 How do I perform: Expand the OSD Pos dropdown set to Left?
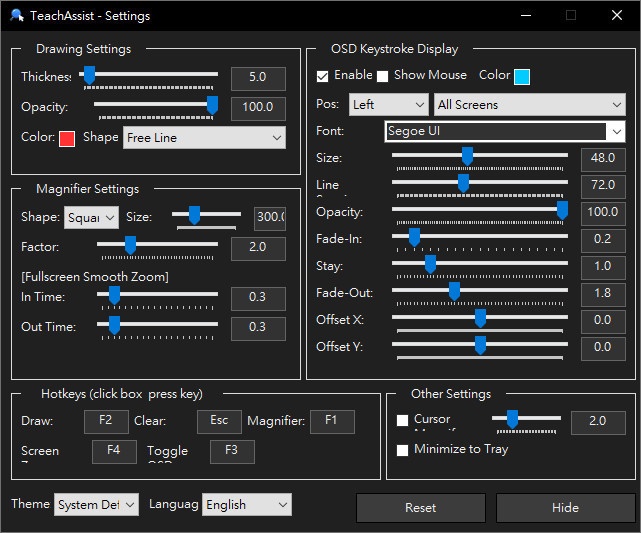click(x=388, y=105)
